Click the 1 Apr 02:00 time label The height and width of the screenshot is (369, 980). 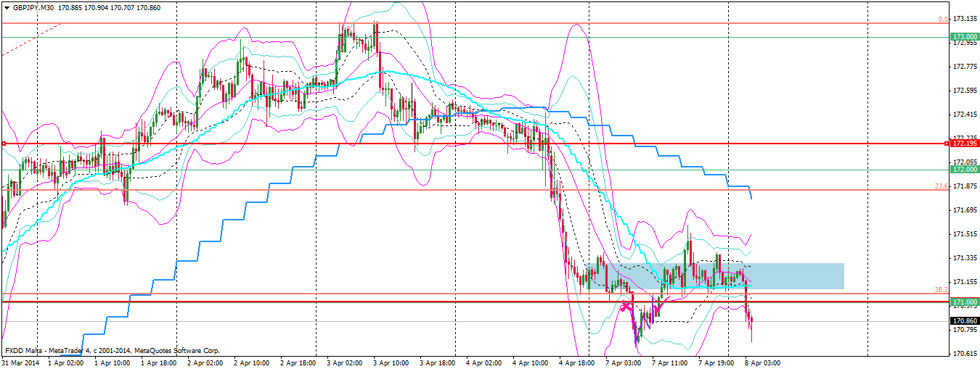pyautogui.click(x=66, y=362)
